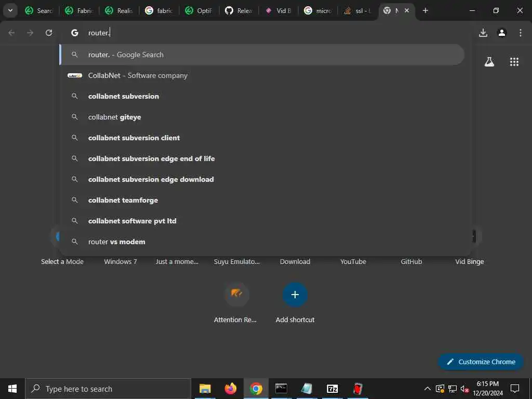Click the Add shortcut plus button
Image resolution: width=532 pixels, height=399 pixels.
(x=295, y=295)
